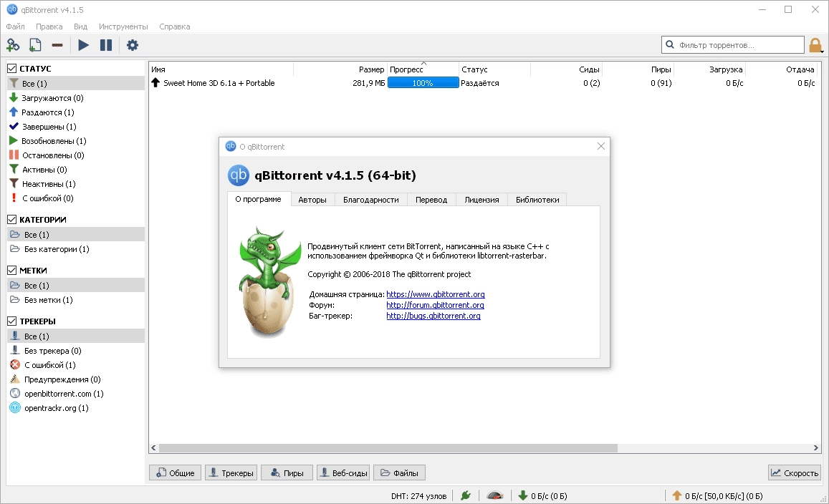
Task: Toggle the СТАТУС section checkbox
Action: pos(11,68)
